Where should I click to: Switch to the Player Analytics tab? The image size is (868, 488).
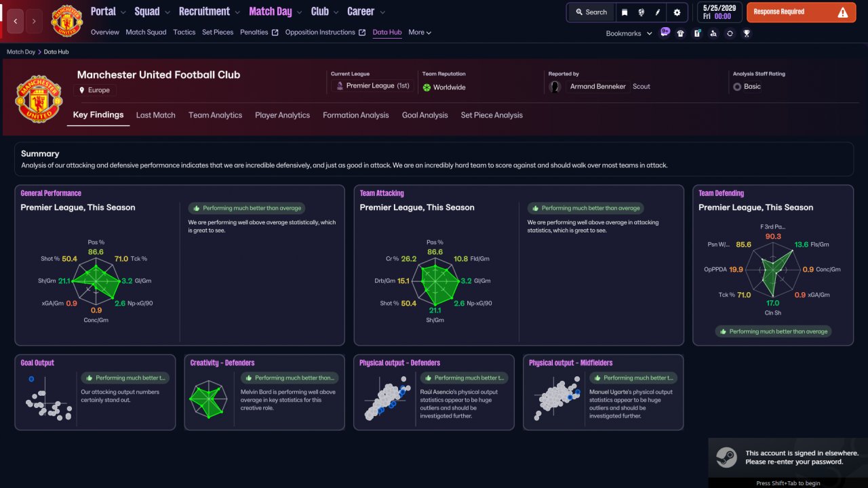click(x=282, y=115)
